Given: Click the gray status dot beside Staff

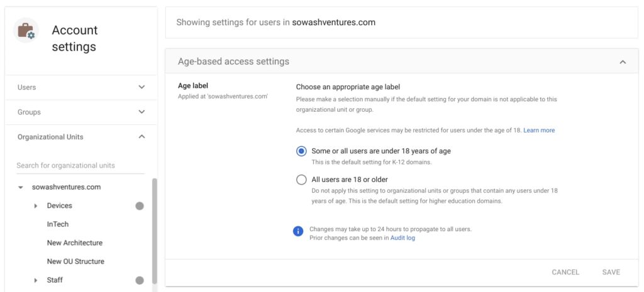Looking at the screenshot, I should pyautogui.click(x=140, y=281).
